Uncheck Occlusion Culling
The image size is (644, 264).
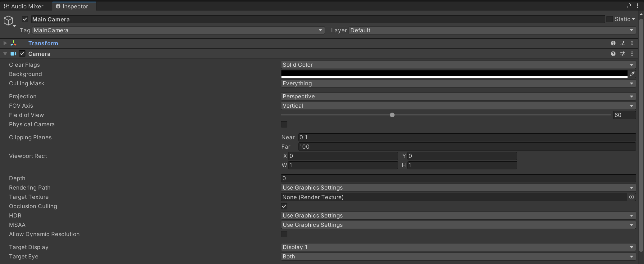pos(284,206)
